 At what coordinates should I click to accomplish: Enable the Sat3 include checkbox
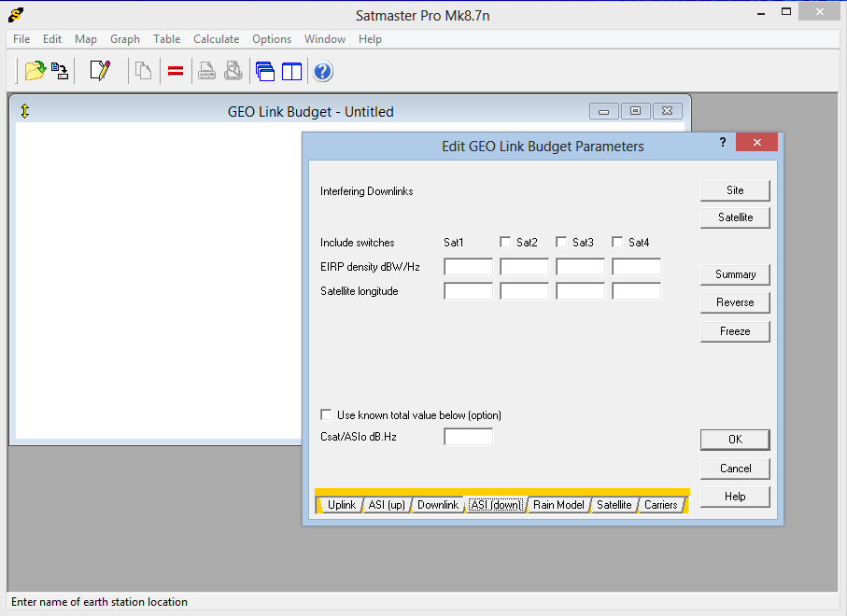561,242
